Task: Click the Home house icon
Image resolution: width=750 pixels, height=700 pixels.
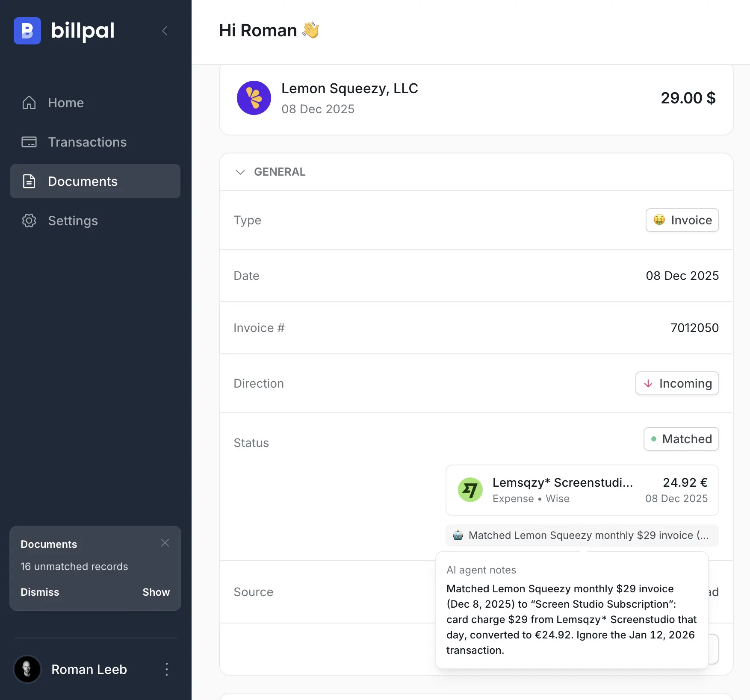Action: (29, 103)
